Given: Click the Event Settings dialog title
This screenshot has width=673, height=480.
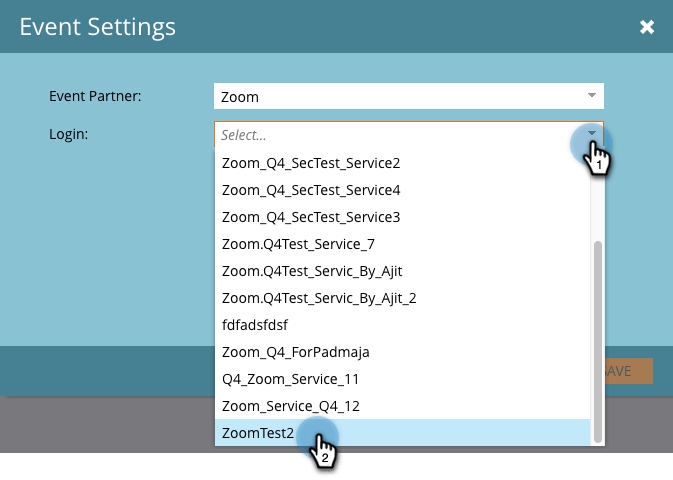Looking at the screenshot, I should (x=97, y=27).
